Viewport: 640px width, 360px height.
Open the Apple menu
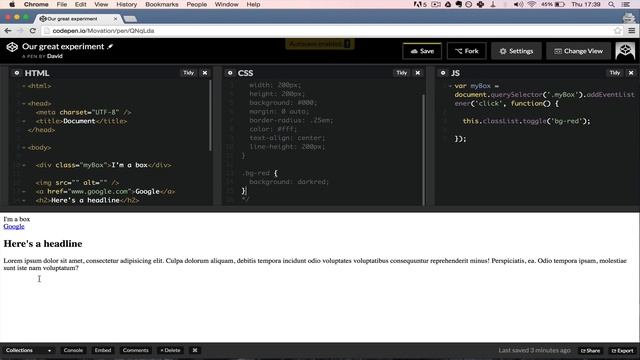coord(12,4)
